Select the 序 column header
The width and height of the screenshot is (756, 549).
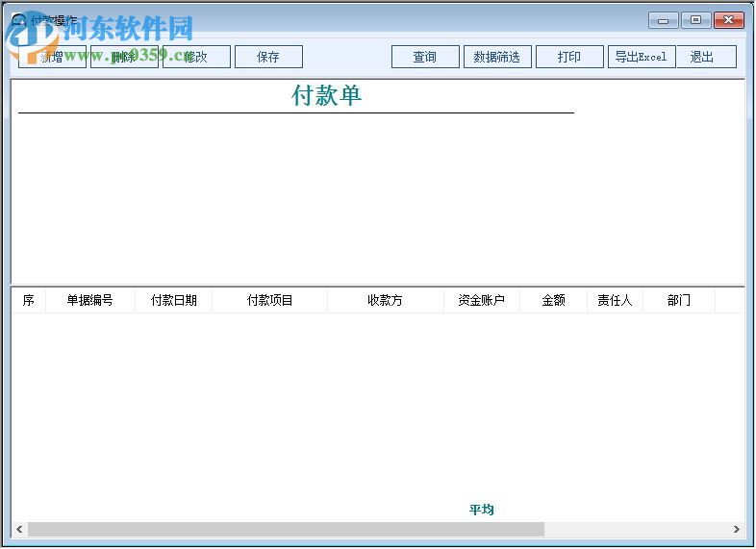click(x=29, y=300)
